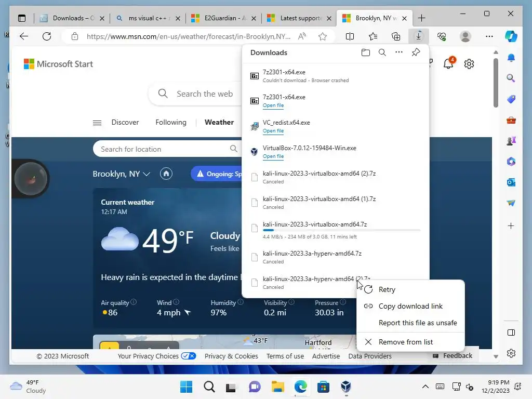Choose Remove from list

point(410,342)
